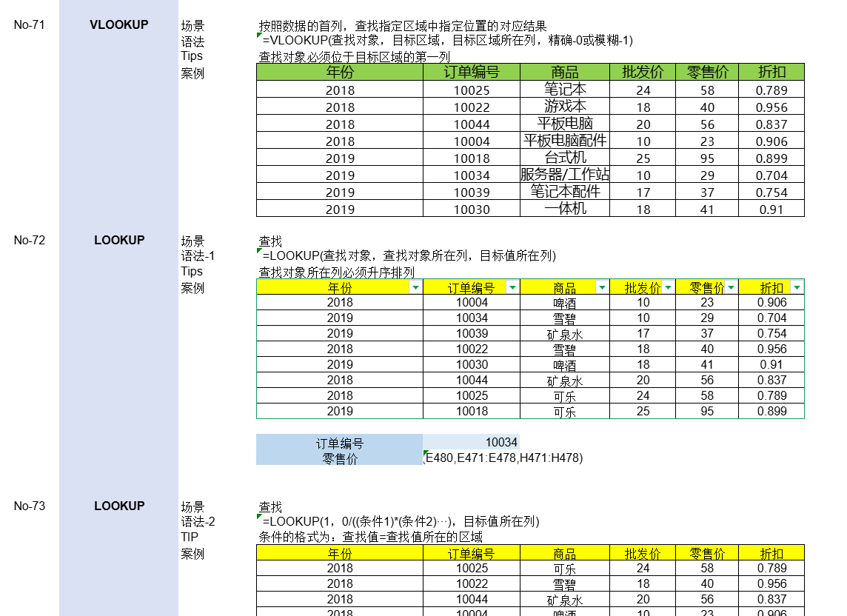
Task: Select the No-73 label cell
Action: tap(29, 506)
